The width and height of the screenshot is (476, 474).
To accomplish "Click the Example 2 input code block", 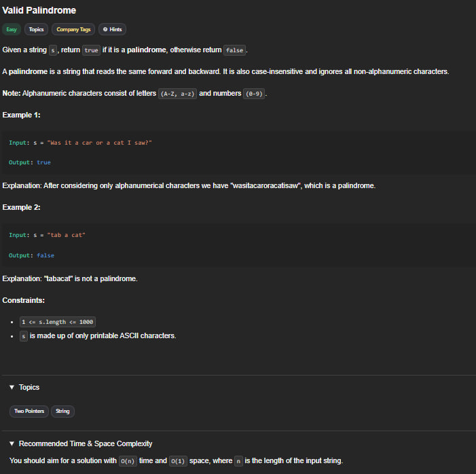I will [x=239, y=245].
